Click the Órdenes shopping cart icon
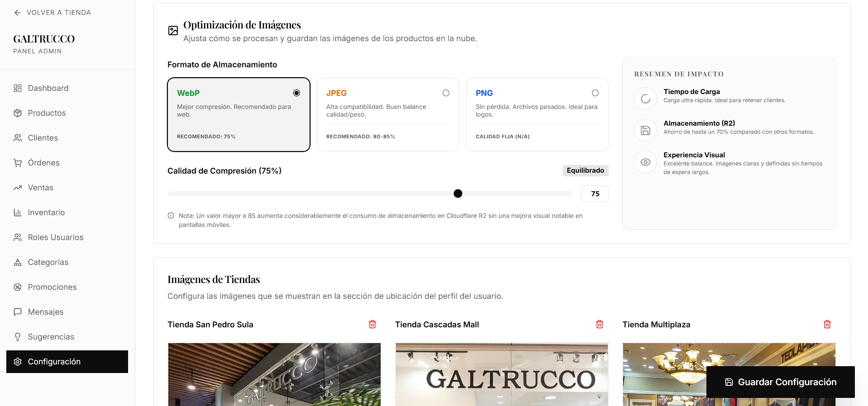 (x=18, y=163)
